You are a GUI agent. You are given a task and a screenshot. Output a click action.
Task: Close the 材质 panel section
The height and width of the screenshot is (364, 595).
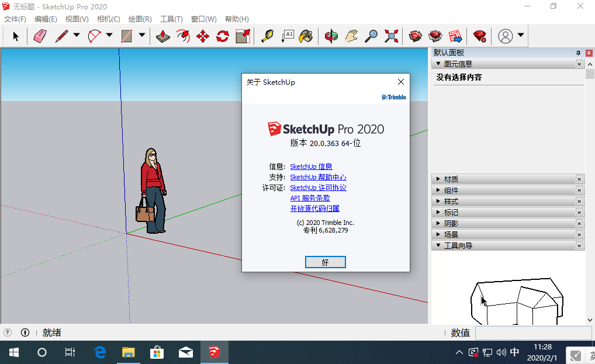[579, 179]
